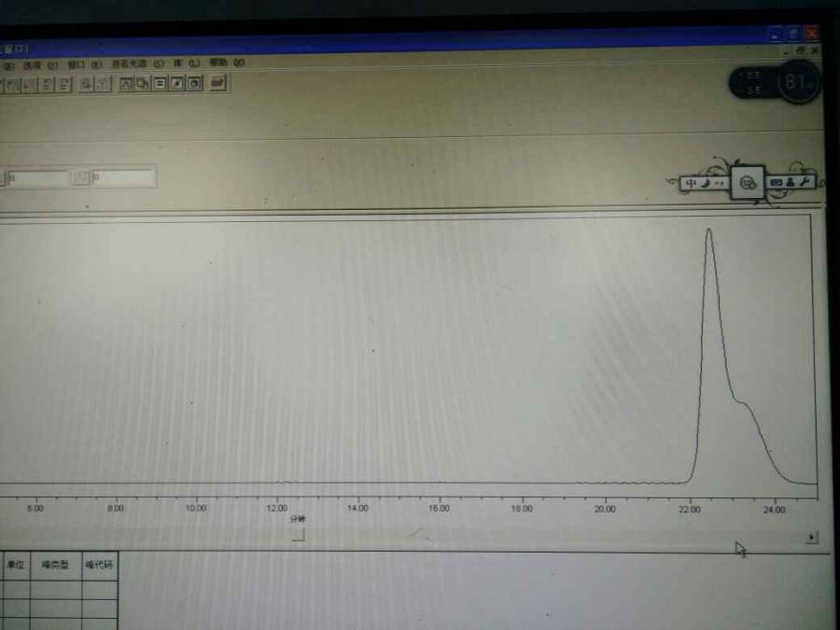Open the 帮助 (H) menu
Viewport: 840px width, 630px height.
pyautogui.click(x=227, y=63)
